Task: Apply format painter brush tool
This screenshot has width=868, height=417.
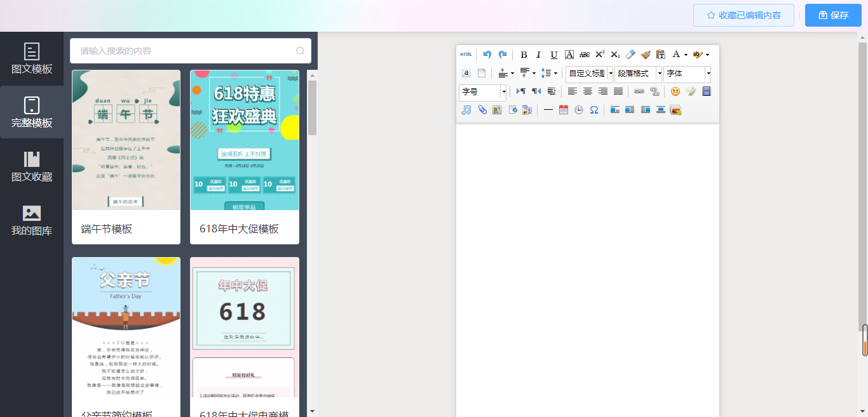Action: click(646, 55)
